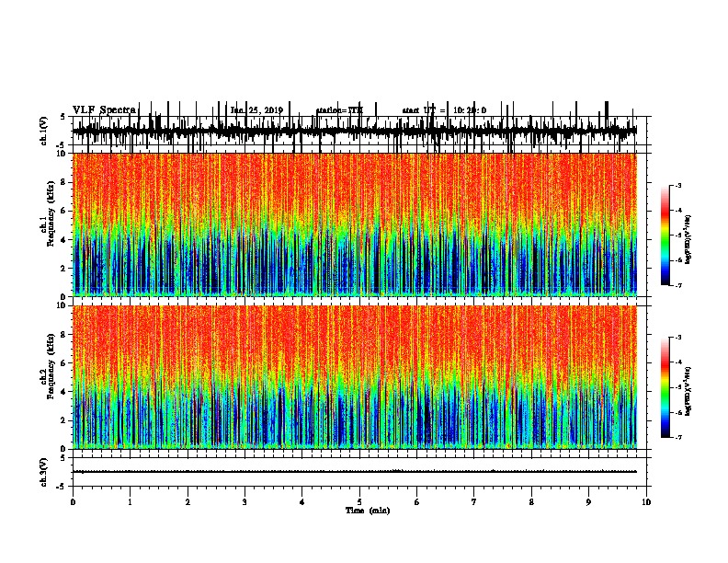Image resolution: width=728 pixels, height=563 pixels.
Task: Click the '8' kHz tick on ch.2 spectrogram
Action: [x=63, y=335]
